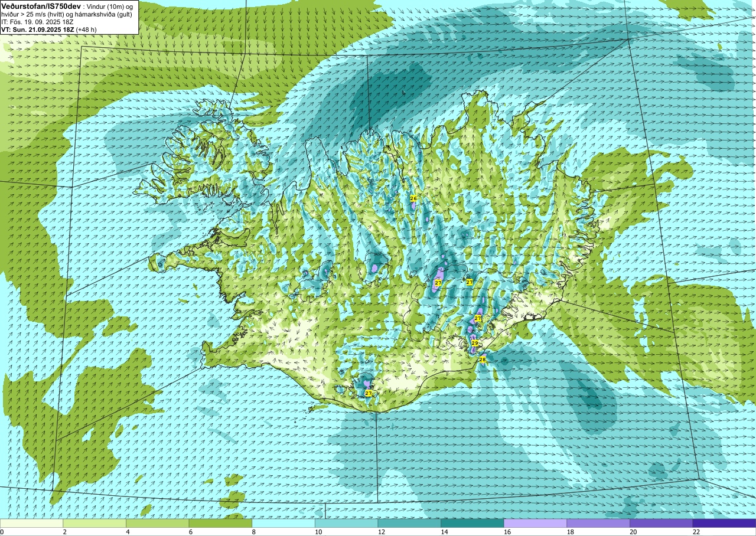The width and height of the screenshot is (756, 536).
Task: Click the olive green 6–8 legend swatch
Action: coord(220,523)
